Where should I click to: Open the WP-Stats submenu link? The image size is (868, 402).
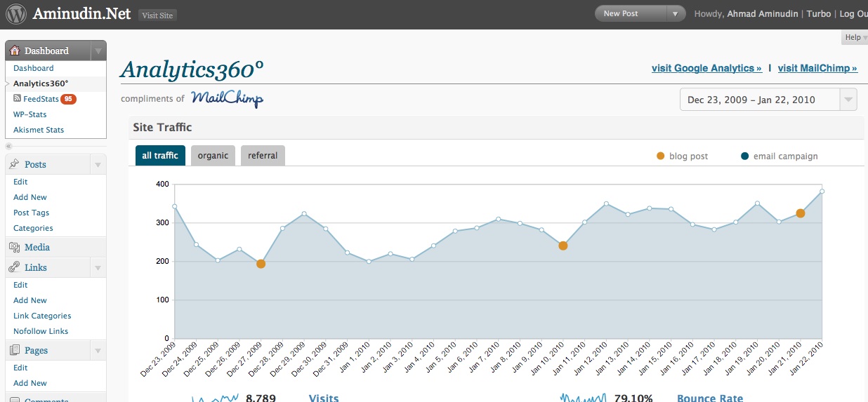point(30,114)
